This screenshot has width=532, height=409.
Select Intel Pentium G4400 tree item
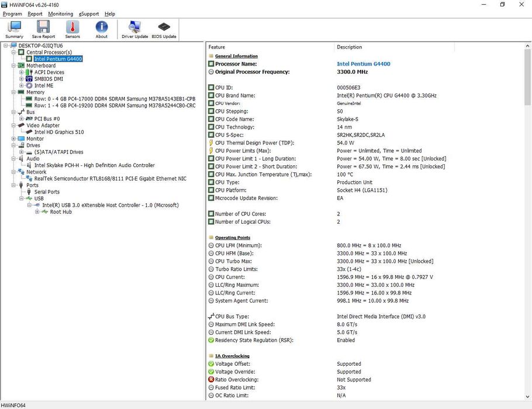[58, 59]
